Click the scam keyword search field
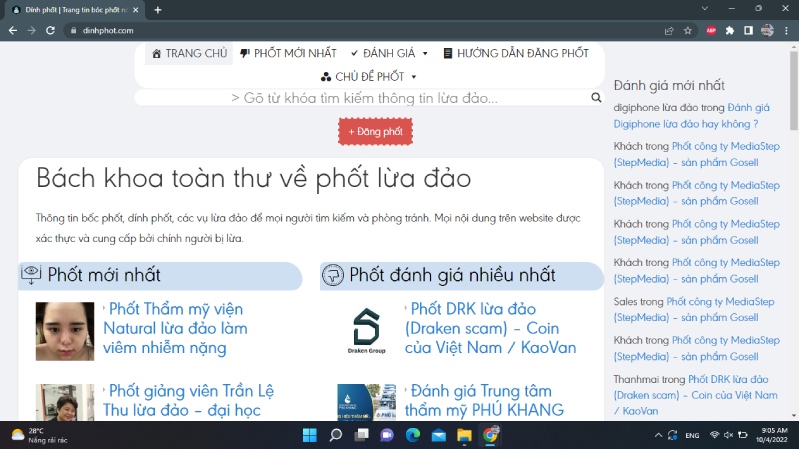The height and width of the screenshot is (449, 799). coord(364,98)
